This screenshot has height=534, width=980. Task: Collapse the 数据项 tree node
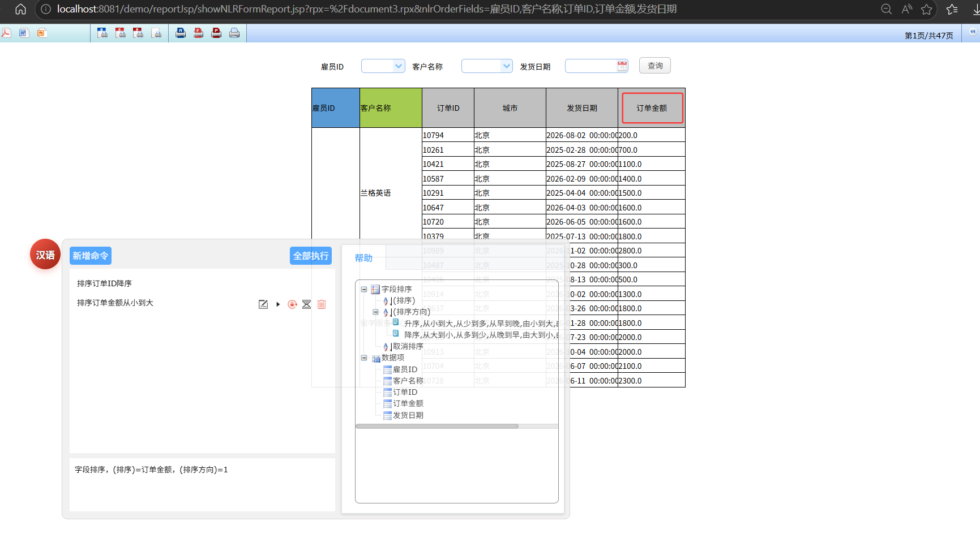click(364, 358)
